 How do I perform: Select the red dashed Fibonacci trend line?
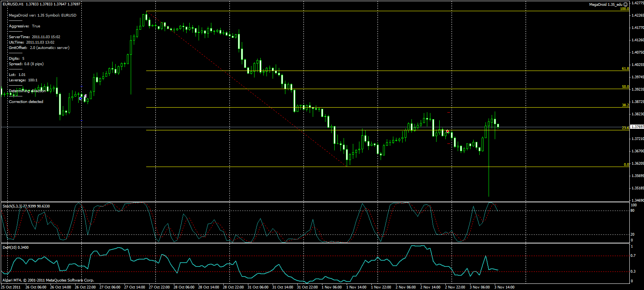click(247, 89)
